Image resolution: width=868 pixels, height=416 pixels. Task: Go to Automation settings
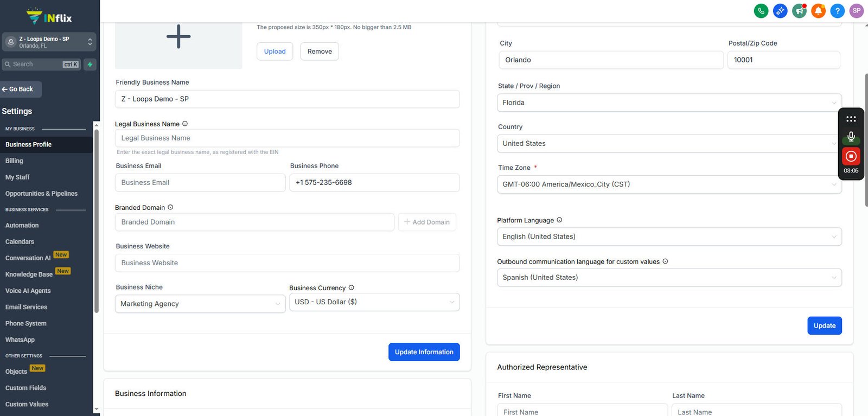click(x=22, y=225)
